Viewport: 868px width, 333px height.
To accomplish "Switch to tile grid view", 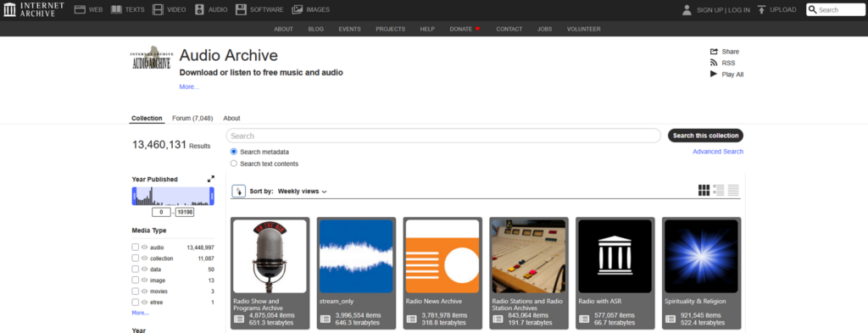I will click(704, 191).
